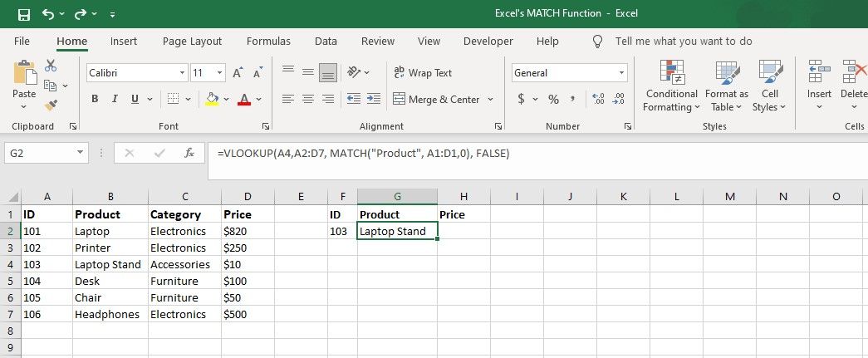Image resolution: width=868 pixels, height=358 pixels.
Task: Apply cell borders icon
Action: pos(174,99)
